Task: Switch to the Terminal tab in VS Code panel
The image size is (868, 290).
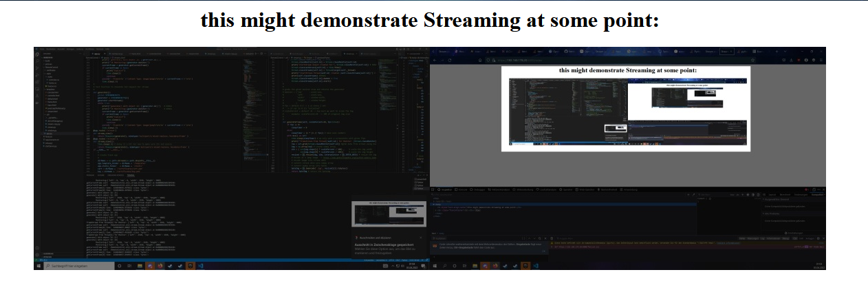Action: (x=131, y=175)
